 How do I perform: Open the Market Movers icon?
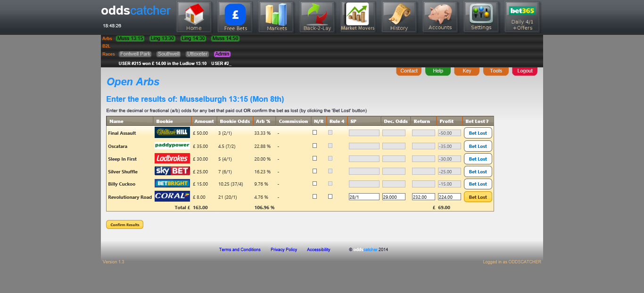pos(358,17)
